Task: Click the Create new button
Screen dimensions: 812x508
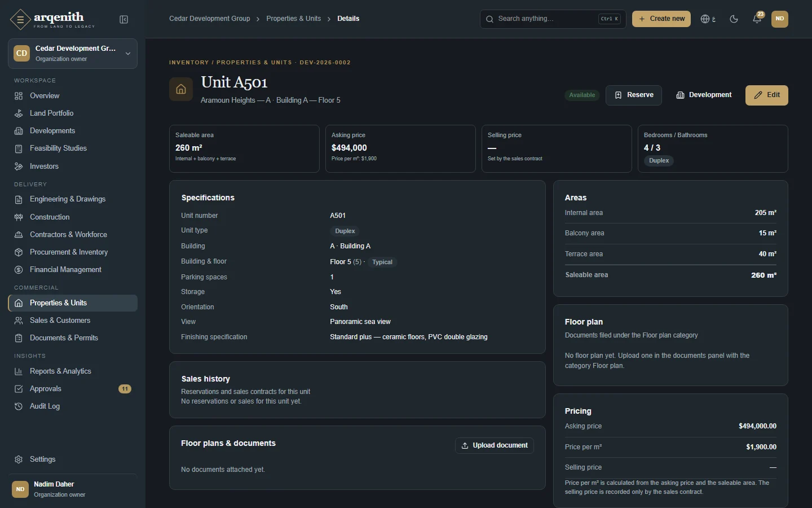Action: (661, 19)
